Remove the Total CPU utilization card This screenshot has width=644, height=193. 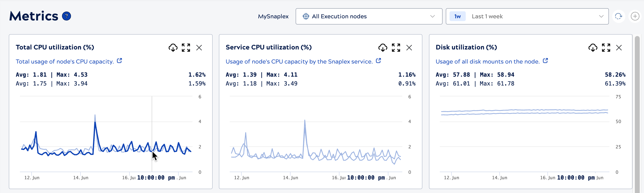[199, 48]
